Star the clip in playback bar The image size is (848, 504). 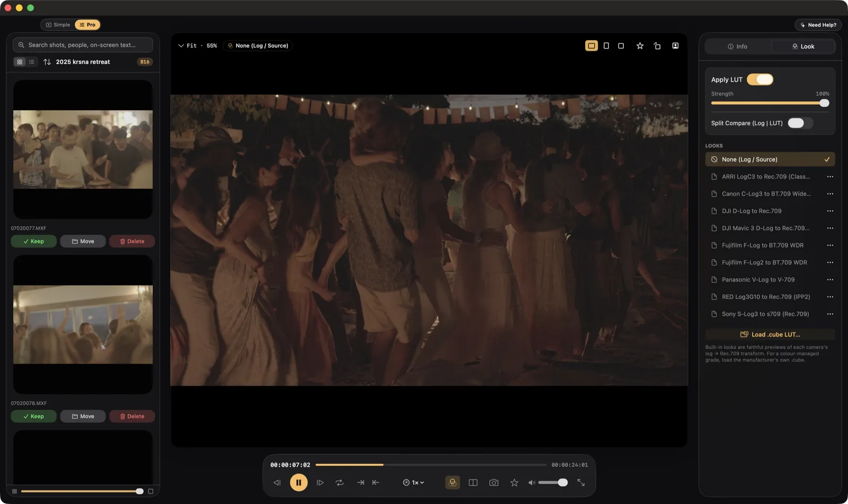pos(514,482)
